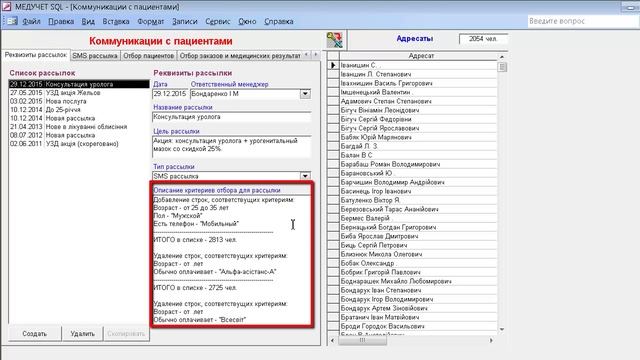Click the Создать button
The image size is (640, 360).
(x=35, y=333)
